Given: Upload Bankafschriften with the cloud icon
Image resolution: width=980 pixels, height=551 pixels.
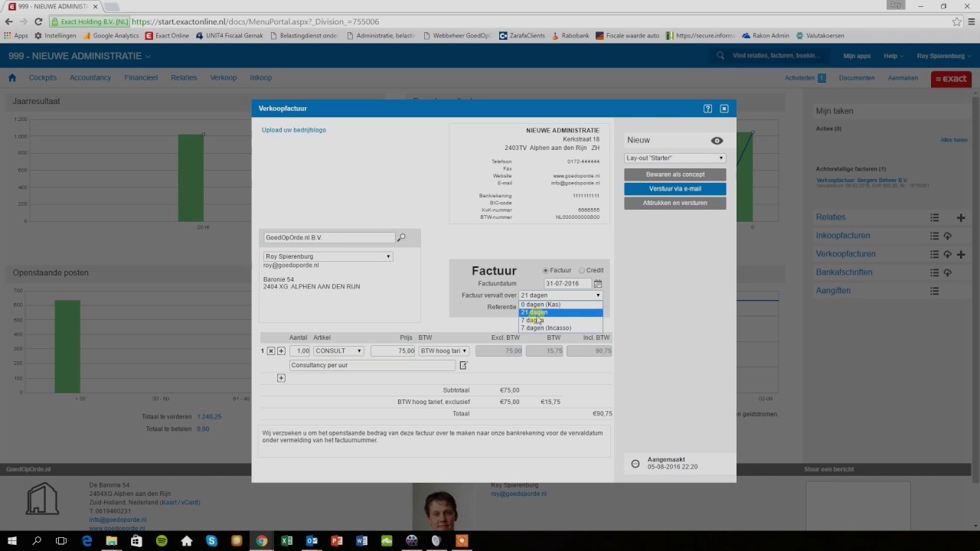Looking at the screenshot, I should point(947,272).
